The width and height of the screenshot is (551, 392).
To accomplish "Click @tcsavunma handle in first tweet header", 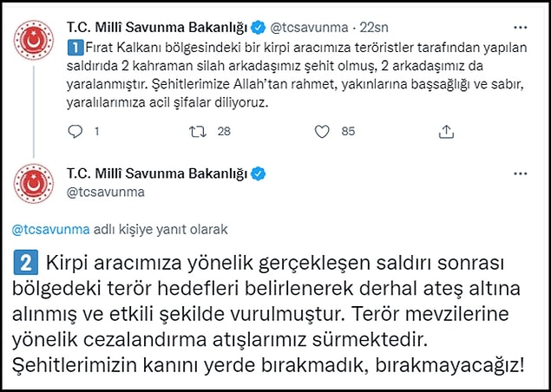I will click(309, 28).
